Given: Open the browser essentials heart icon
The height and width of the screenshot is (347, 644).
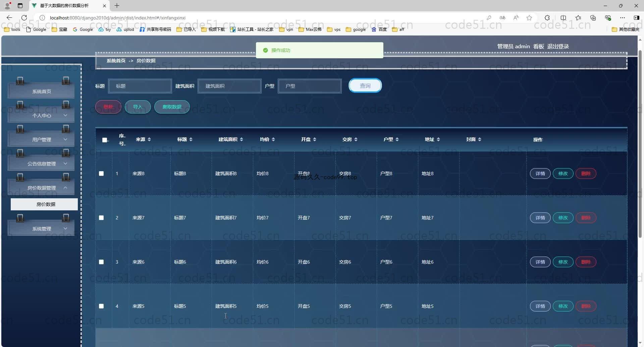Looking at the screenshot, I should (x=608, y=18).
